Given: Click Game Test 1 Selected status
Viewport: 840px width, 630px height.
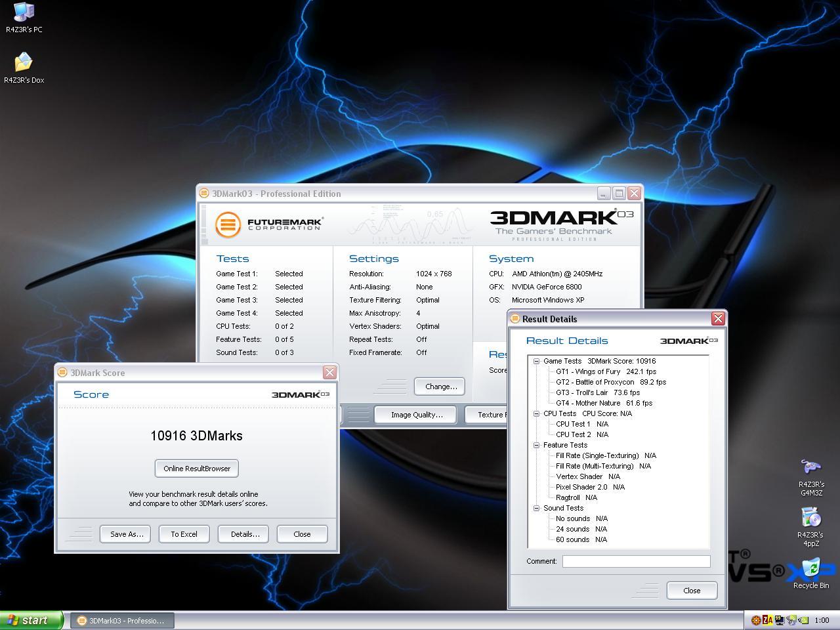Looking at the screenshot, I should point(289,274).
